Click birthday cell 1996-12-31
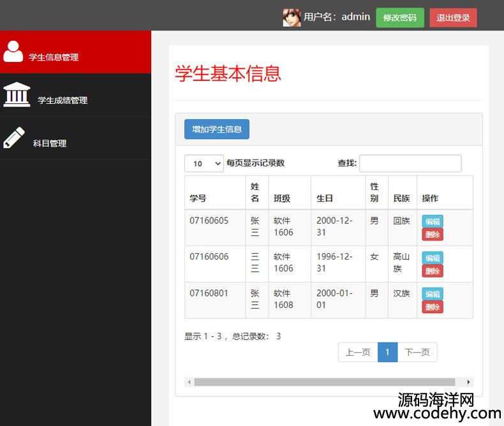504x426 pixels. [338, 264]
